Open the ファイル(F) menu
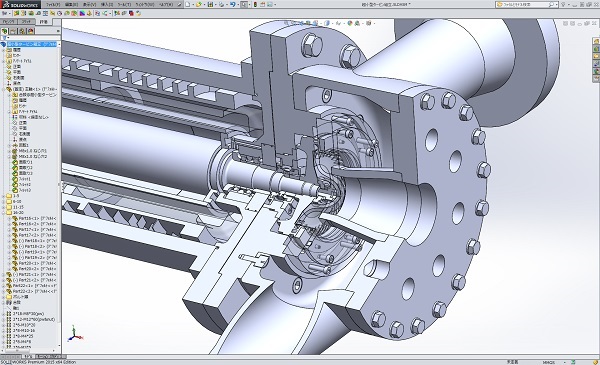Image resolution: width=600 pixels, height=365 pixels. pos(53,5)
